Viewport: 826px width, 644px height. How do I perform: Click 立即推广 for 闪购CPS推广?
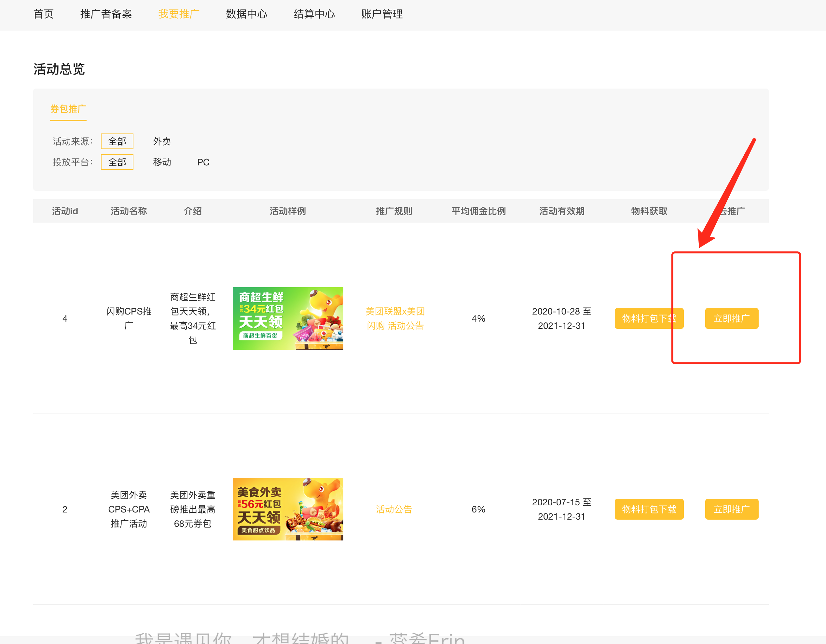(x=731, y=319)
